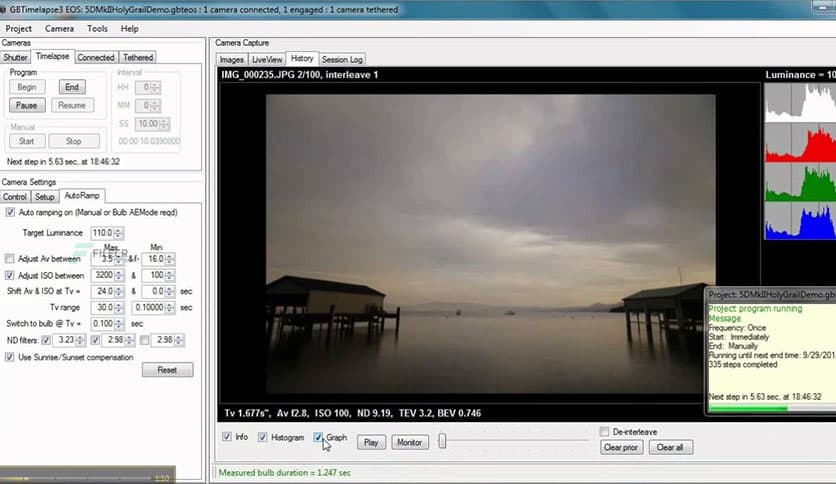Click the blue channel histogram

tap(800, 222)
